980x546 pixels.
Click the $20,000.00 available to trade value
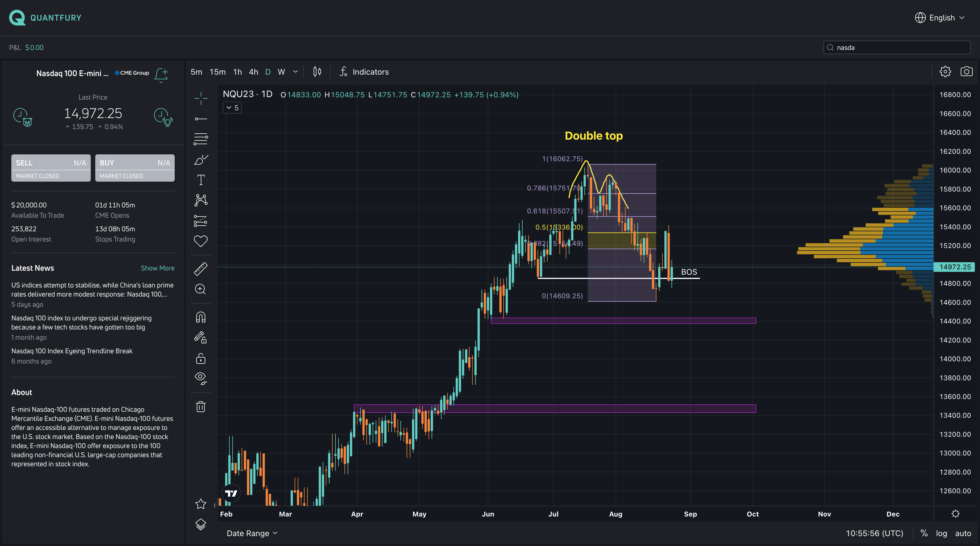(29, 205)
